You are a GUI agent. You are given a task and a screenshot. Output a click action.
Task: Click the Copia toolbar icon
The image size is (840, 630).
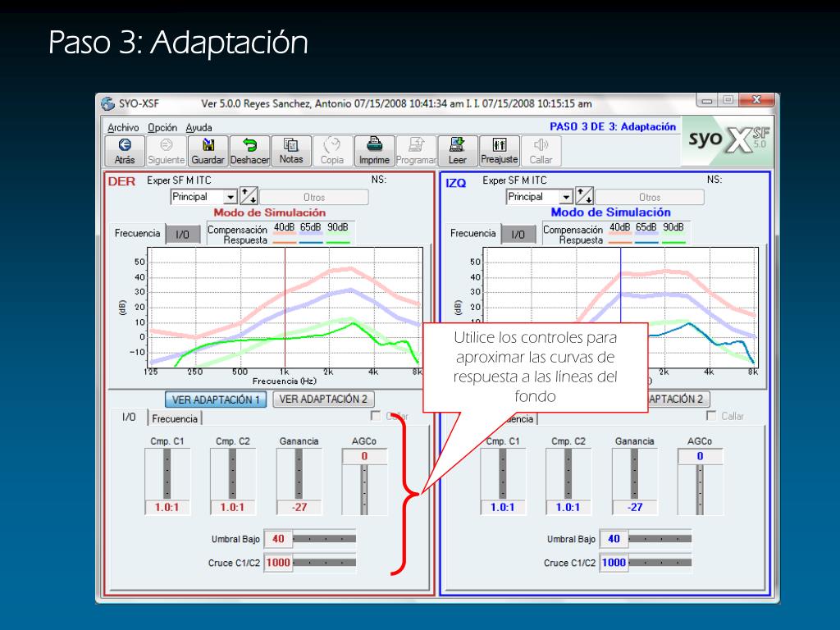coord(332,151)
